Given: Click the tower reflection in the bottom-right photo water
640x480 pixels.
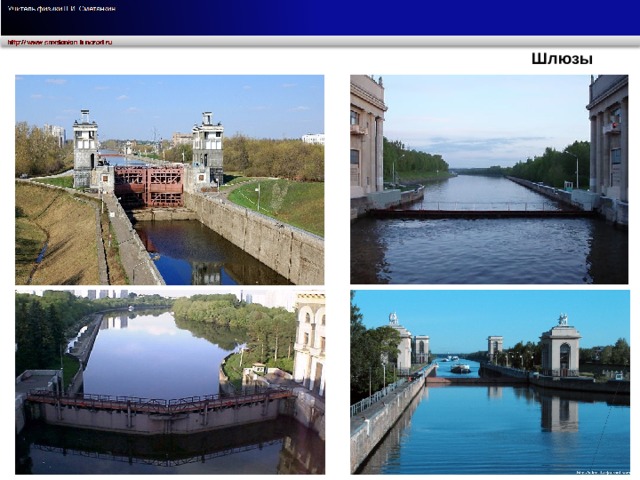Looking at the screenshot, I should [x=560, y=409].
